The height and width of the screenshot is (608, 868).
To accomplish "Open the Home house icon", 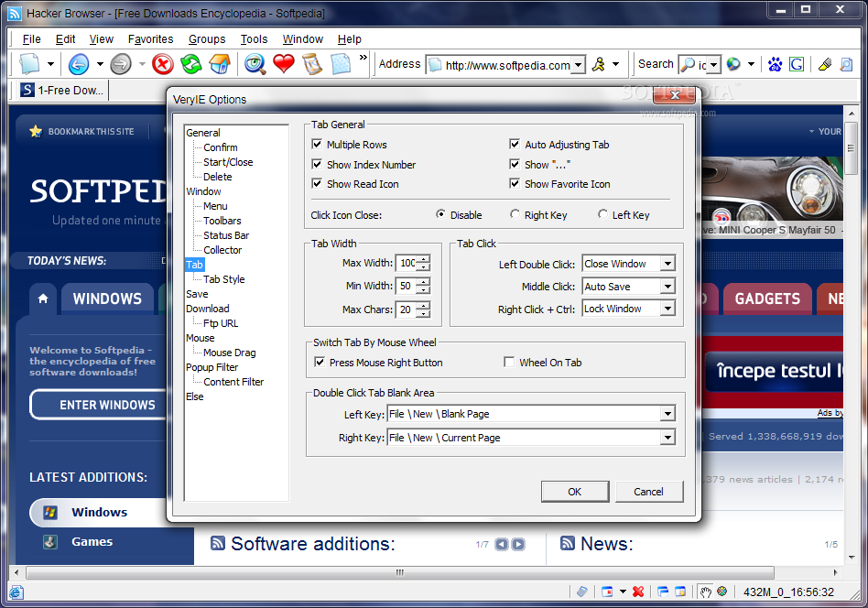I will (x=220, y=64).
